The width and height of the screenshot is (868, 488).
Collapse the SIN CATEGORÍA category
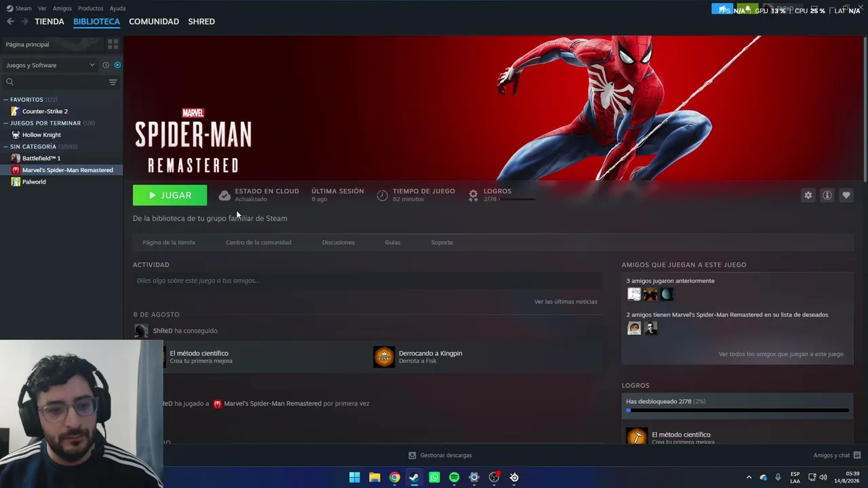(x=7, y=146)
